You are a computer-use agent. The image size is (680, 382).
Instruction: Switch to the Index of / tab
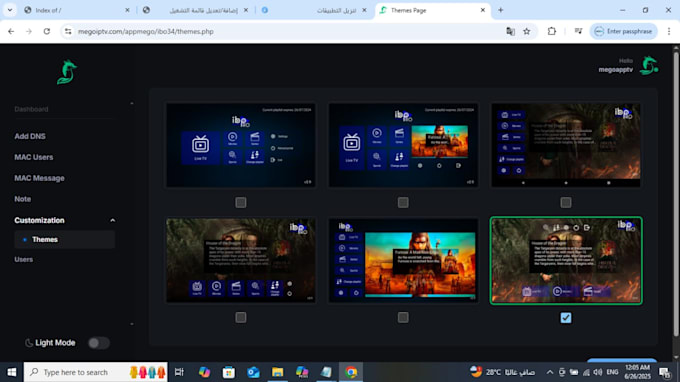coord(77,10)
